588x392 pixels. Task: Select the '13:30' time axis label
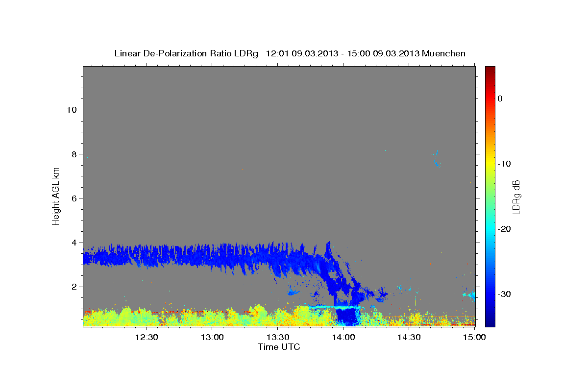[278, 337]
